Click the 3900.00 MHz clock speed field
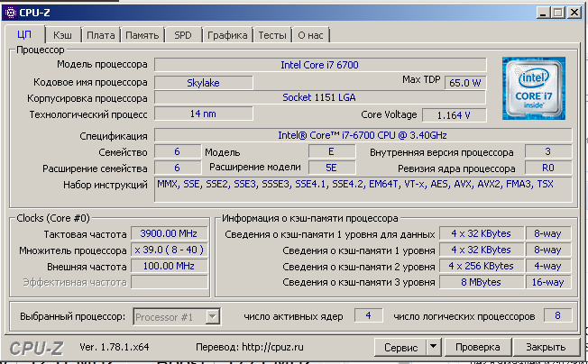The width and height of the screenshot is (588, 364). click(167, 233)
